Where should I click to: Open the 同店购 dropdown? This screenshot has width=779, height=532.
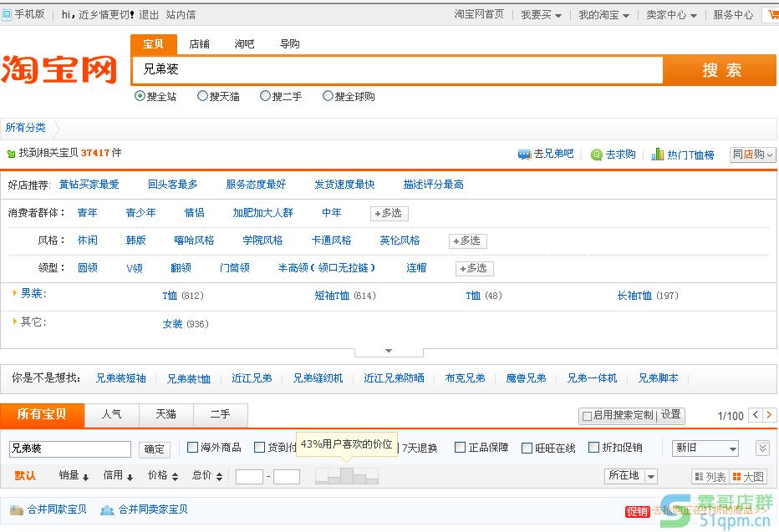pos(752,154)
